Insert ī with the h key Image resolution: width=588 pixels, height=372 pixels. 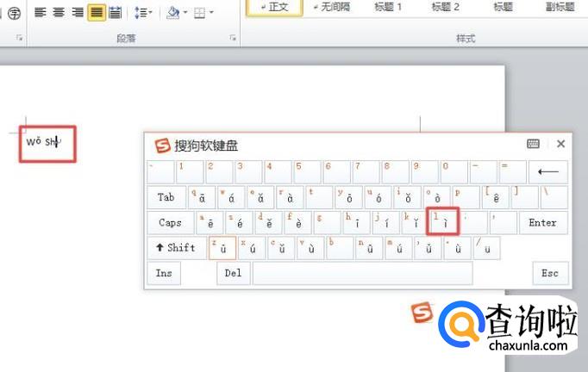[357, 223]
